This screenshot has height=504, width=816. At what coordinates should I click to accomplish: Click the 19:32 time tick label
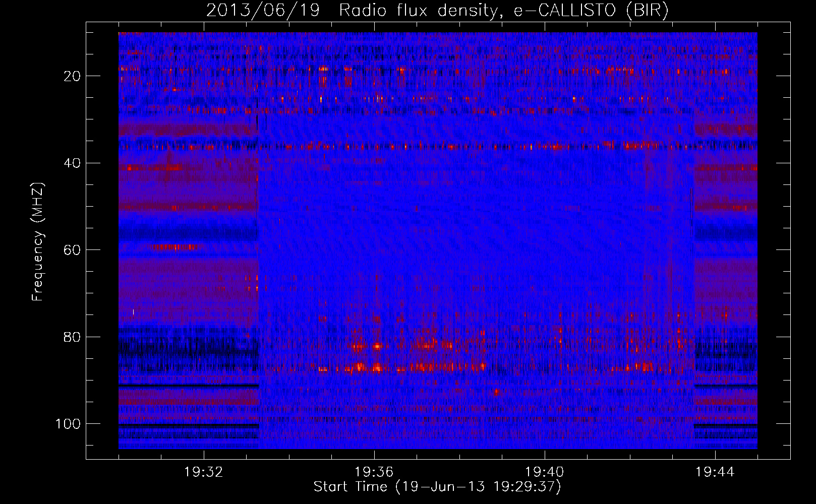[204, 472]
